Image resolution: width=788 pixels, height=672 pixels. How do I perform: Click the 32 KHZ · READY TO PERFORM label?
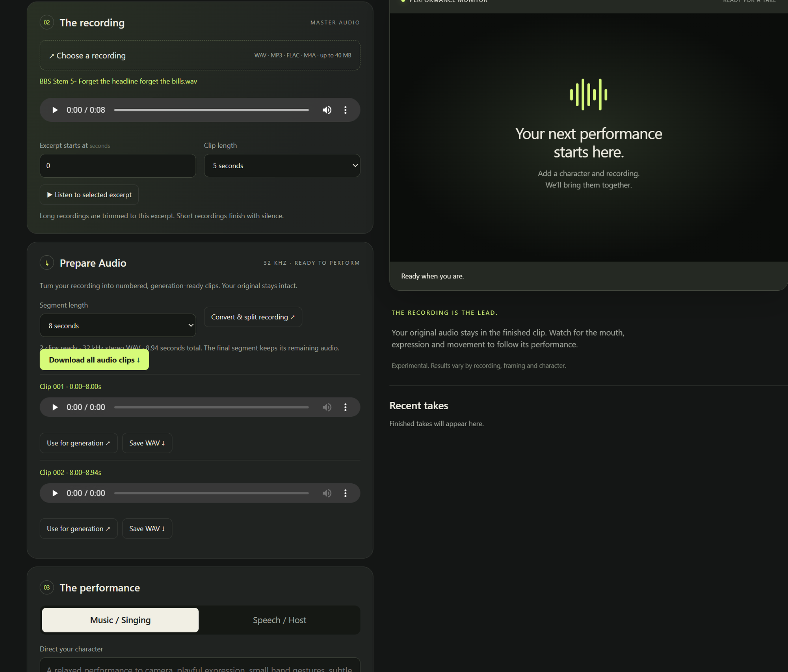[x=312, y=263]
